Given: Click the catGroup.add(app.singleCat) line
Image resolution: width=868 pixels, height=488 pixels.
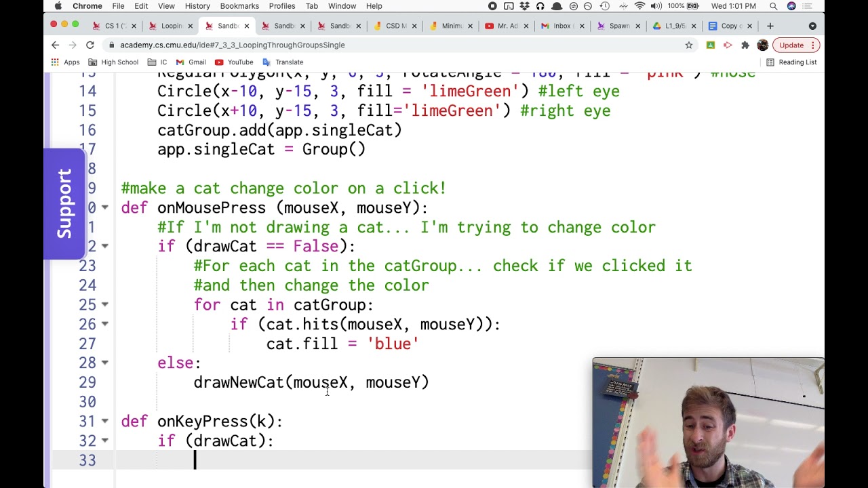Looking at the screenshot, I should pyautogui.click(x=279, y=130).
